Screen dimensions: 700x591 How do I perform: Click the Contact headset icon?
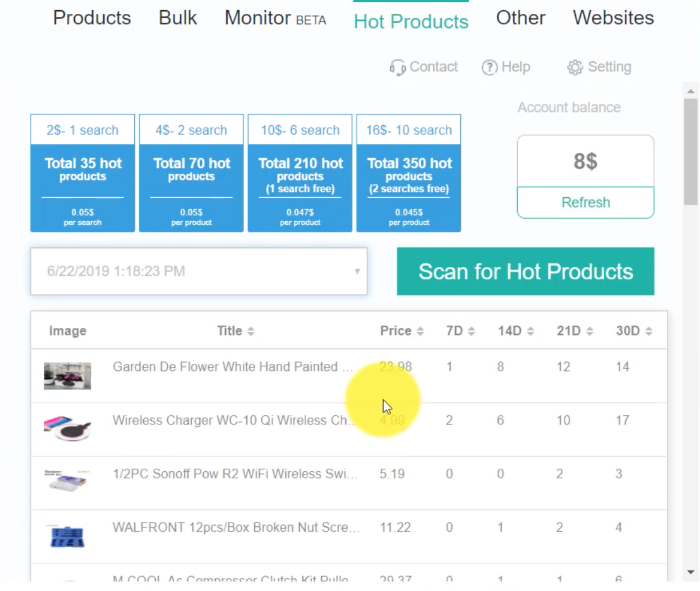point(397,67)
